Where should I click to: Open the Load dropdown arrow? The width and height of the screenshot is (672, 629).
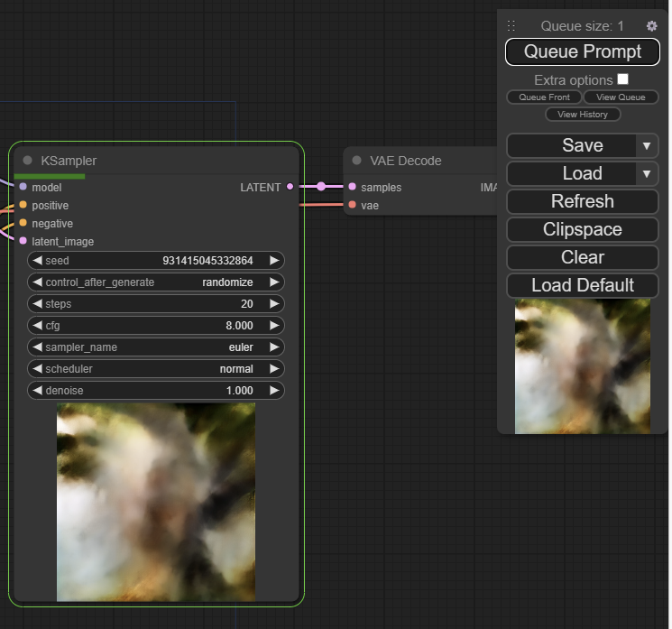click(x=647, y=173)
